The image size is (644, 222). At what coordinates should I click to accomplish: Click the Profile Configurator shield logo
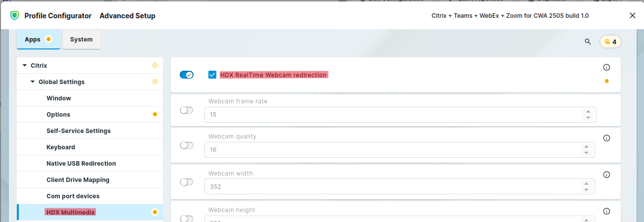(14, 15)
